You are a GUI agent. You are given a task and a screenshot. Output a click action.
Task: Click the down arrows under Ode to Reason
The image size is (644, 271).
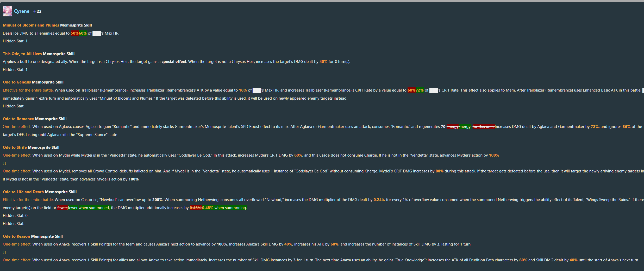[5, 252]
